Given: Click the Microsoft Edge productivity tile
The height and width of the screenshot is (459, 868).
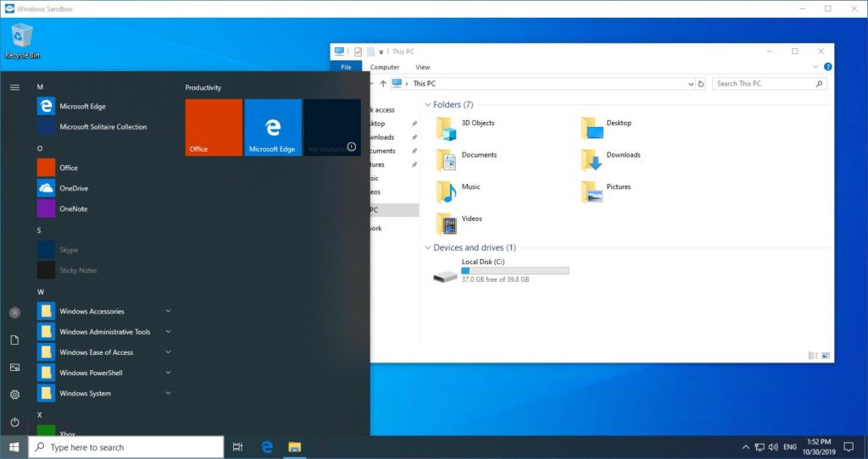Looking at the screenshot, I should click(x=273, y=127).
